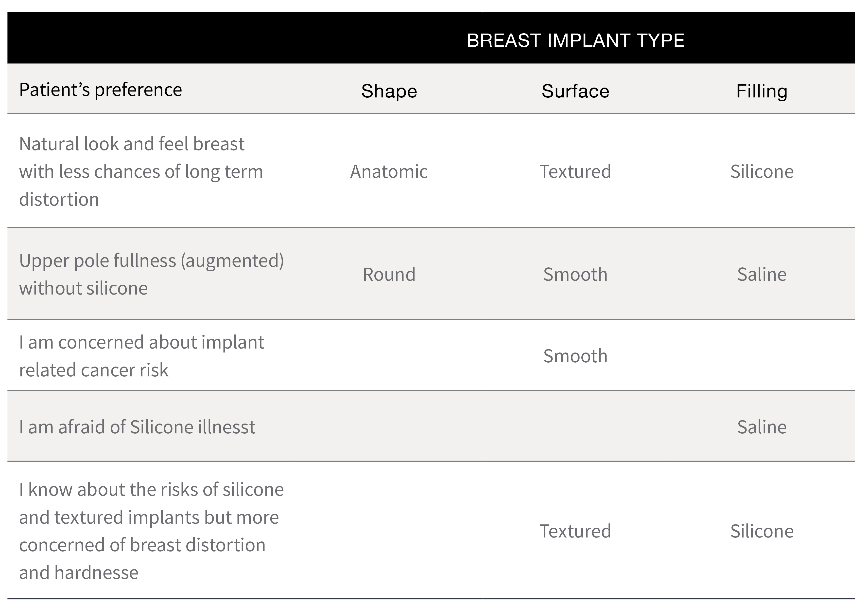Select 'I am afraid of Silicone illnesst' text
868x611 pixels.
(137, 427)
